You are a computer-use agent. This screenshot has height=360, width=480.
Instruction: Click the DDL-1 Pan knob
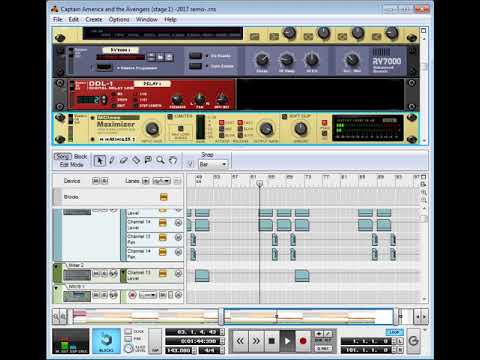(199, 99)
